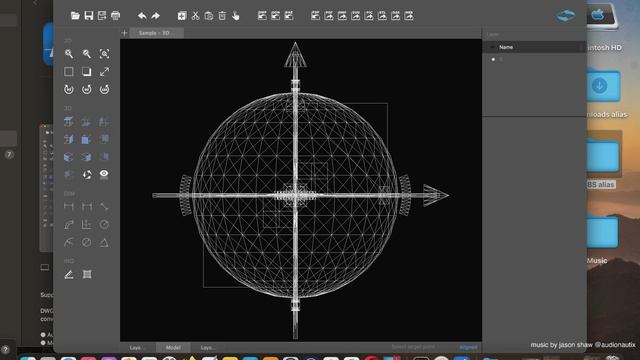Image resolution: width=640 pixels, height=360 pixels.
Task: Print the drawing using the printer icon
Action: [x=116, y=16]
